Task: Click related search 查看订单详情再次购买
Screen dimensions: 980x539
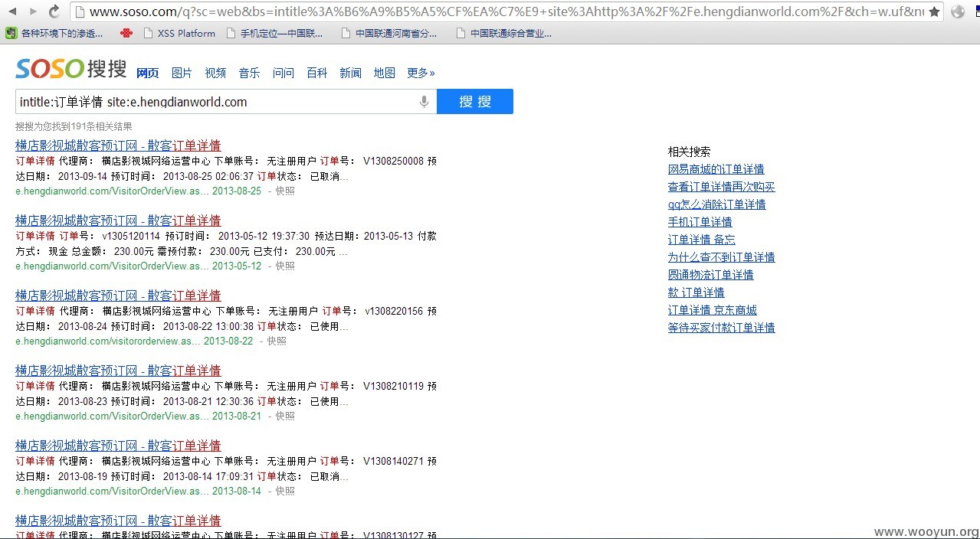Action: 722,187
